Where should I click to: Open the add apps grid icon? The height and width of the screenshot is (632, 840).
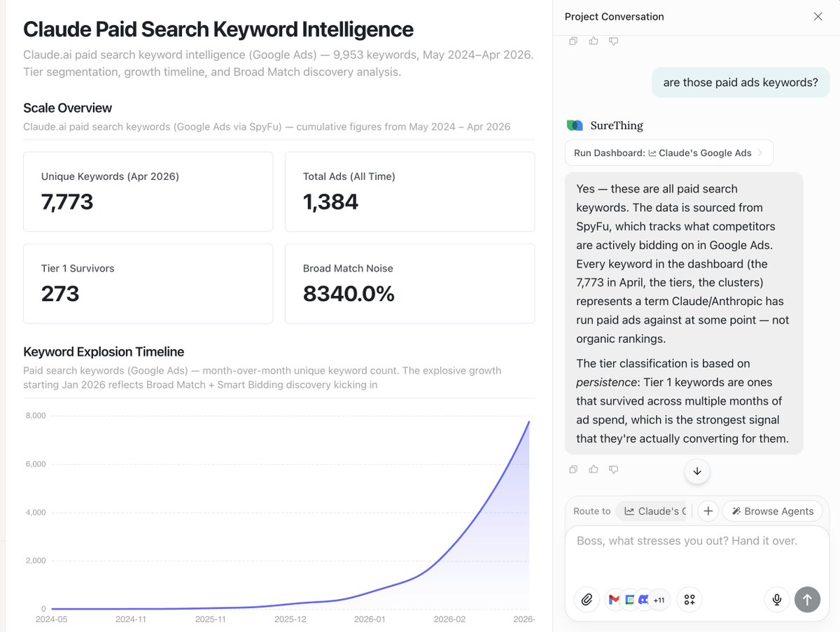click(x=689, y=600)
